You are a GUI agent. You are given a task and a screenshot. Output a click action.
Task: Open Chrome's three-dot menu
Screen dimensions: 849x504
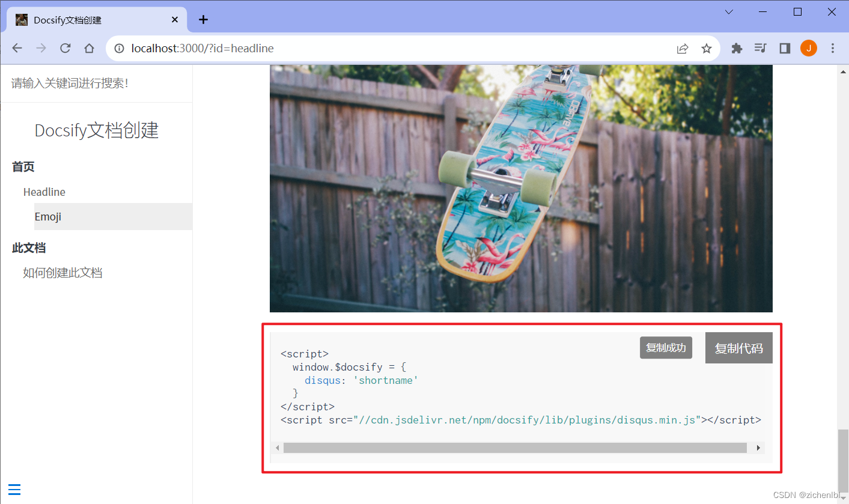point(833,49)
